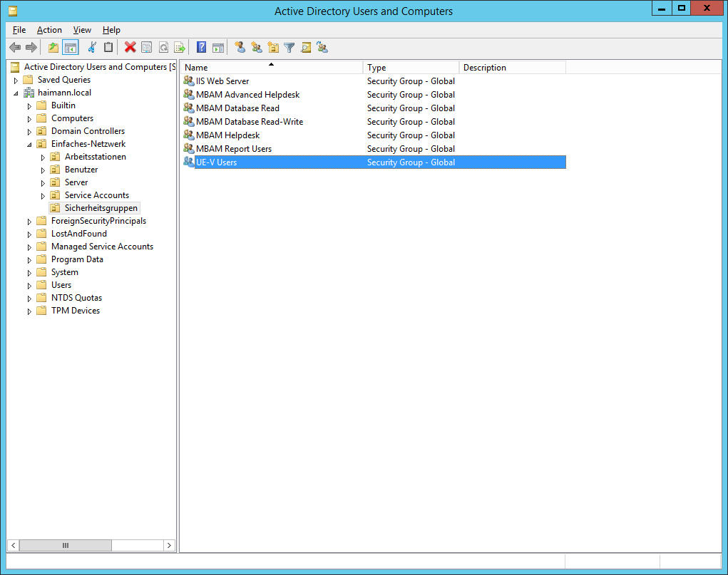Select Managed Service Accounts container
The image size is (728, 575).
coord(102,247)
